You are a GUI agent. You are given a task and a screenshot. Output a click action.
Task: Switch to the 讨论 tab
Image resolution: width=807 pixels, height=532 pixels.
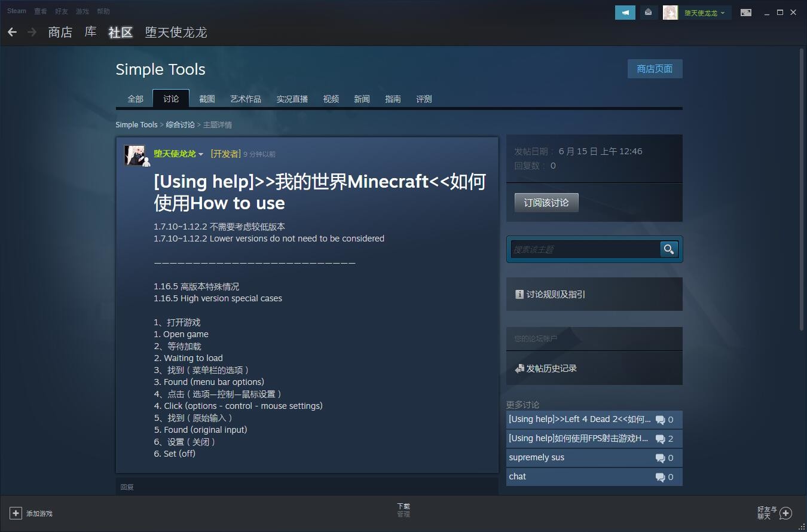point(171,99)
